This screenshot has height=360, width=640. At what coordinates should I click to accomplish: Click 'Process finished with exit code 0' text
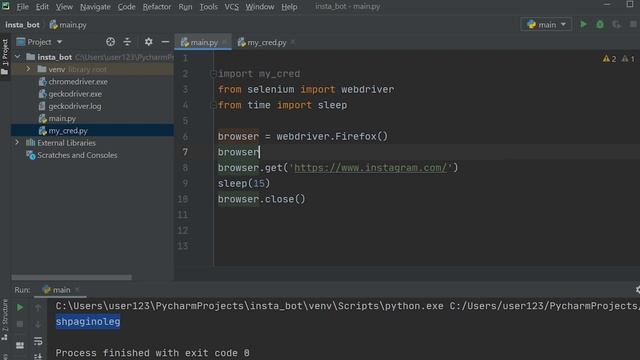point(152,353)
